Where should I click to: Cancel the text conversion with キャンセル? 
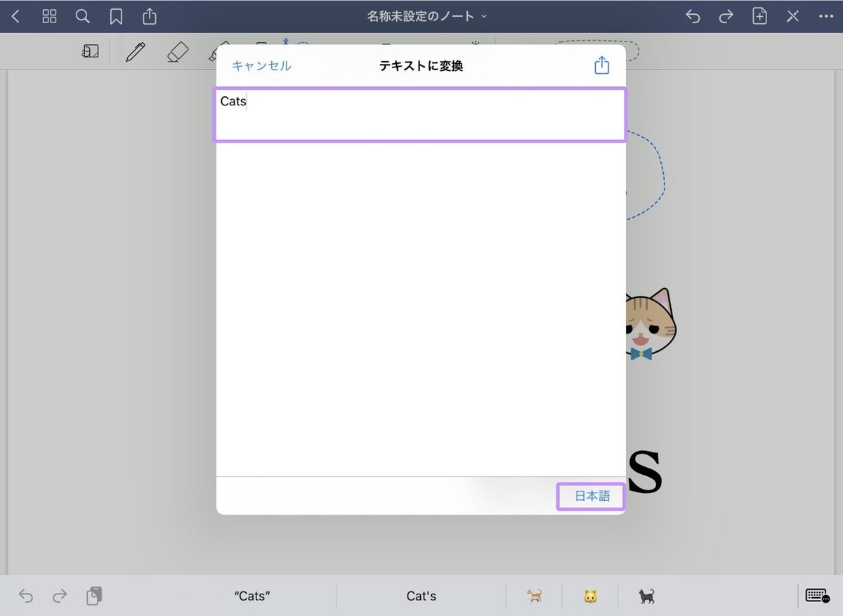point(261,65)
